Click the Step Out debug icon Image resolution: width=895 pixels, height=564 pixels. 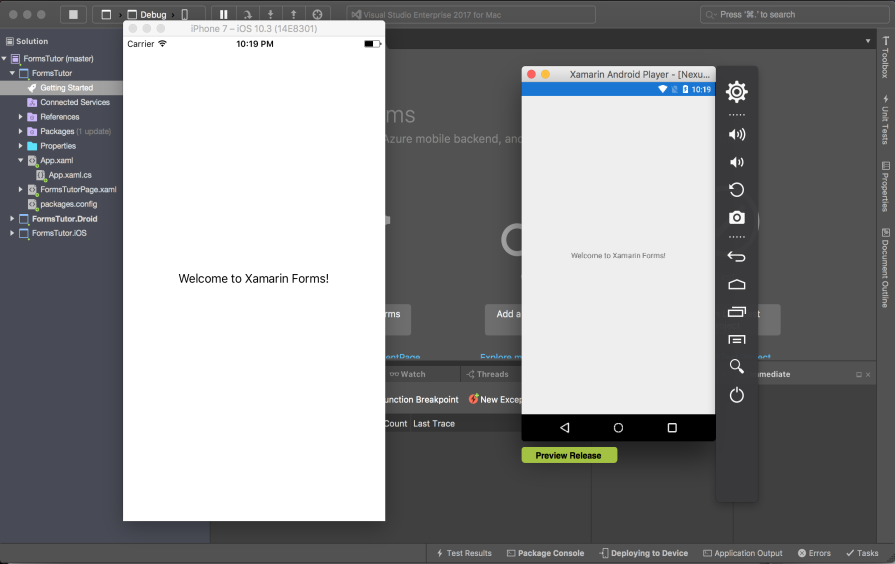(293, 14)
